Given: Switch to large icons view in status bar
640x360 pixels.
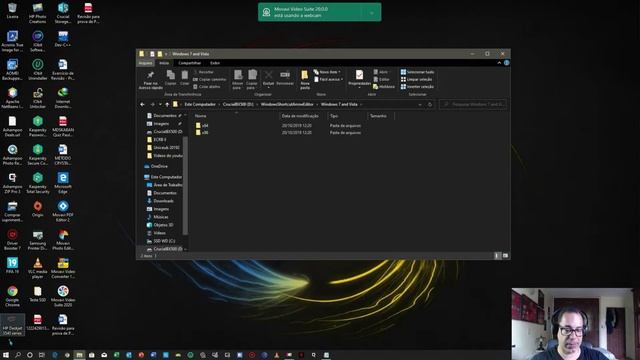Looking at the screenshot, I should 505,256.
